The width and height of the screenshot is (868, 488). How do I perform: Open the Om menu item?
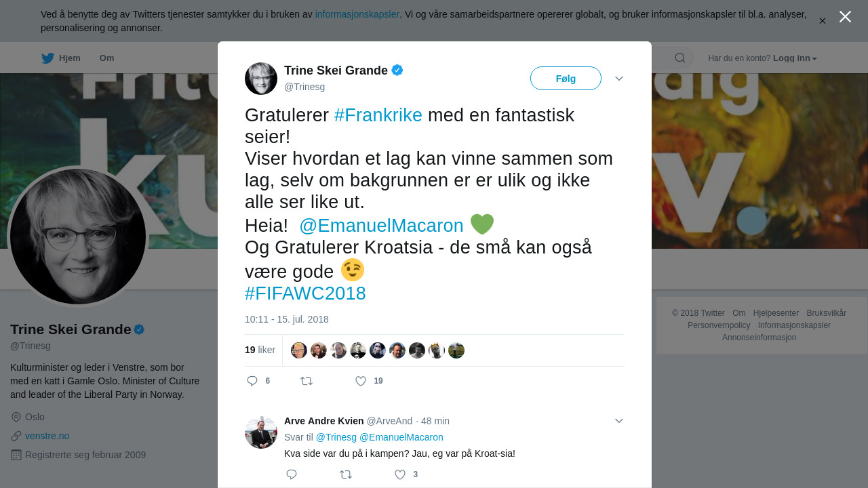tap(106, 58)
